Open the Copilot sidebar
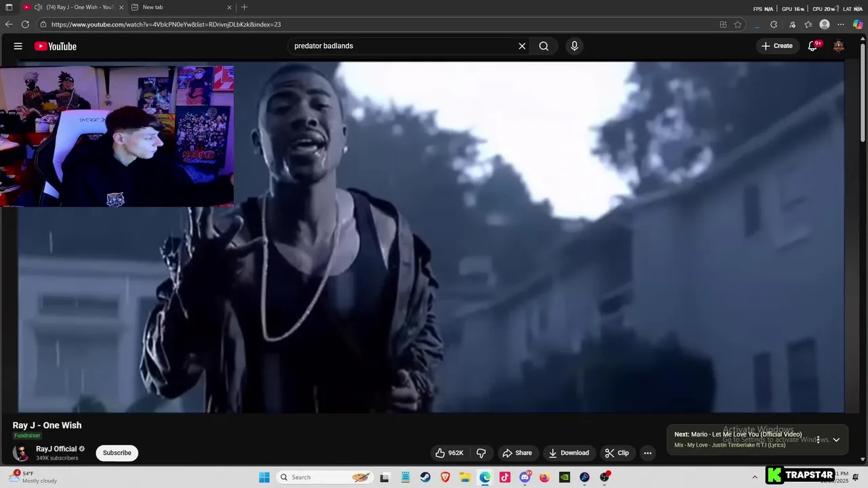The width and height of the screenshot is (868, 488). 858,24
